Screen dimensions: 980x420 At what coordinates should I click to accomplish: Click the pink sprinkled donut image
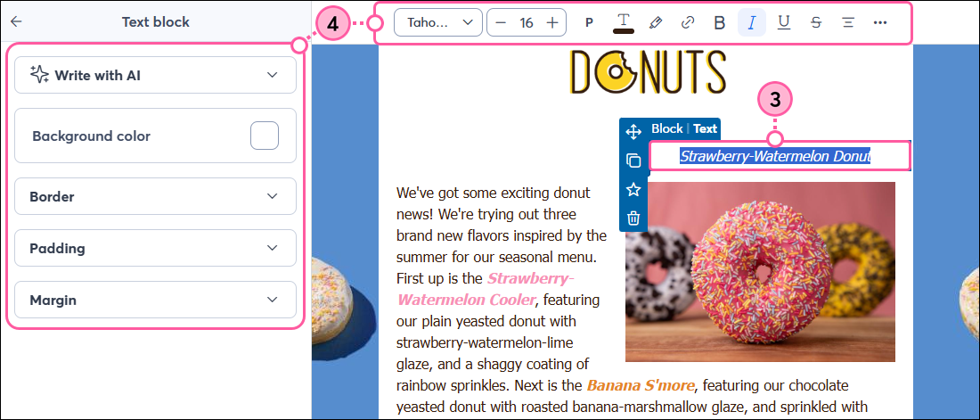coord(760,272)
